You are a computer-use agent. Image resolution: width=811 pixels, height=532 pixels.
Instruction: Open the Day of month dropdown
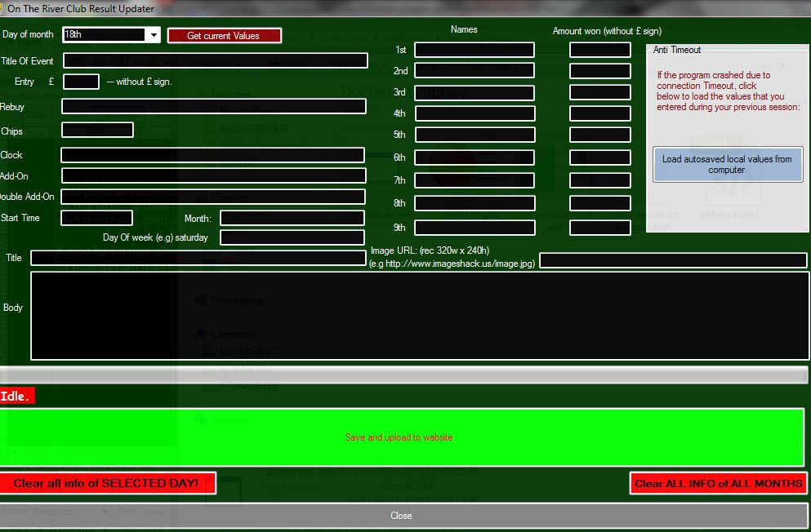point(154,35)
